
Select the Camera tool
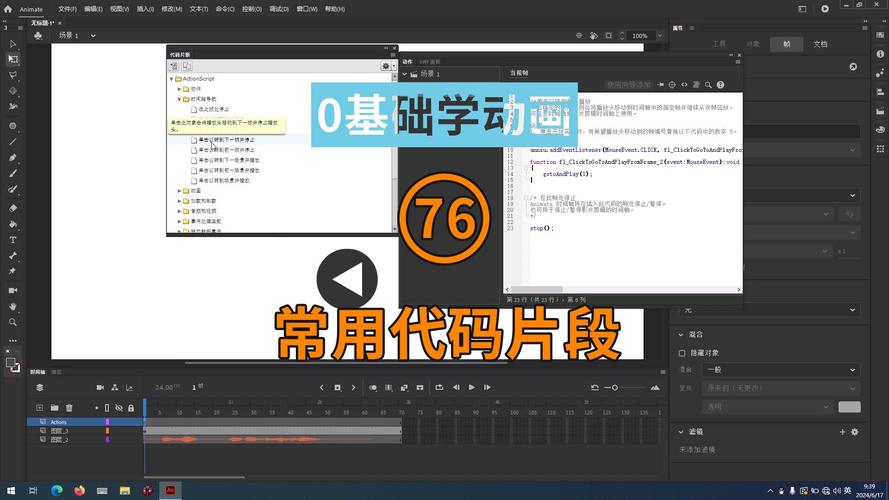tap(12, 290)
